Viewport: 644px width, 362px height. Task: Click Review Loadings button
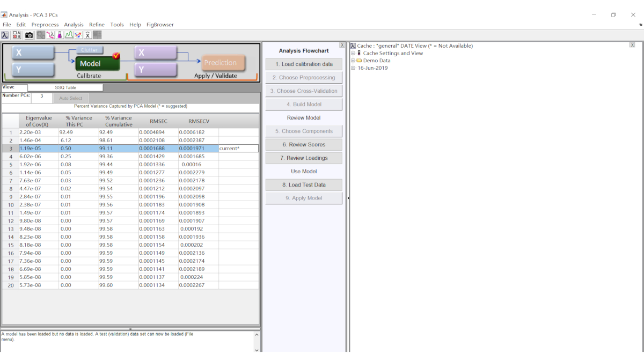click(x=304, y=158)
